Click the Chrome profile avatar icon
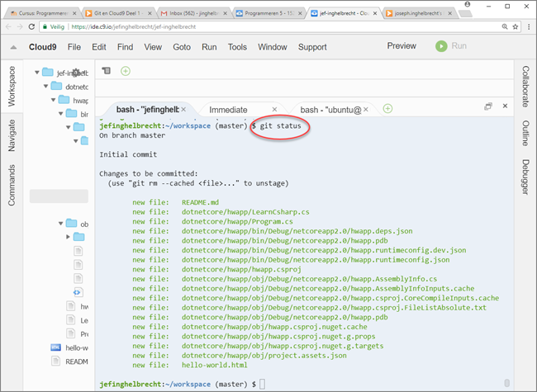537x392 pixels. pos(467,4)
